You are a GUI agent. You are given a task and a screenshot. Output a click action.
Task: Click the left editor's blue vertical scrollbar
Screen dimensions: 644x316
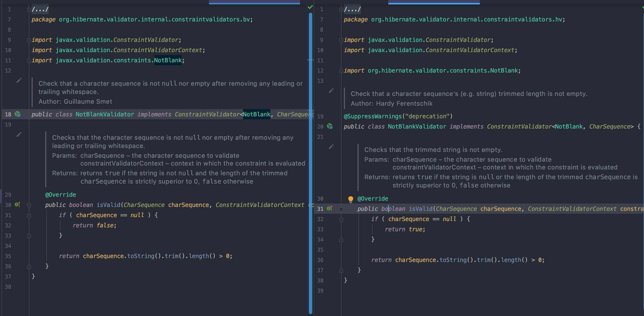coord(310,162)
